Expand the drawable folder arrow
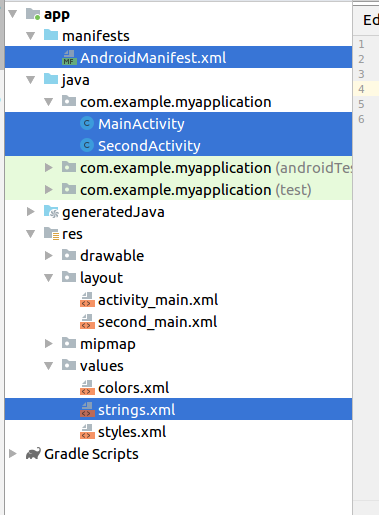 tap(49, 256)
